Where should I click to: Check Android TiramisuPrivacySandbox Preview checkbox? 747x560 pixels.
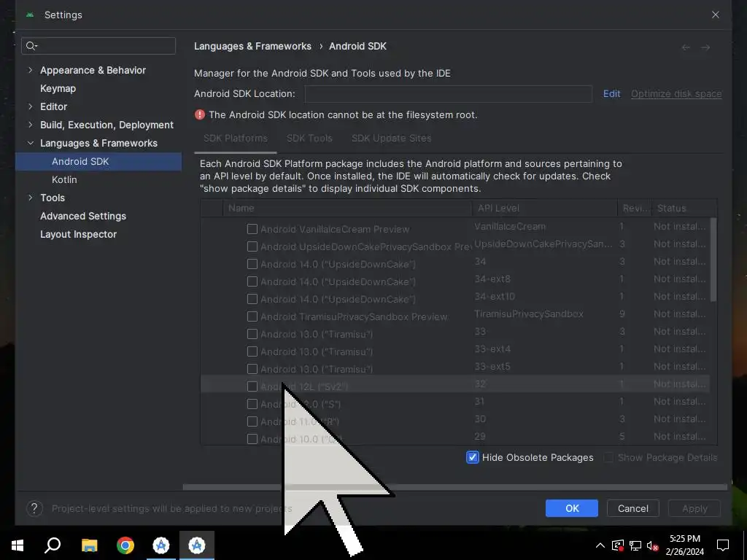coord(252,316)
